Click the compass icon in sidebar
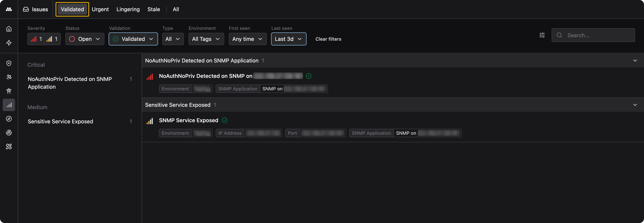The image size is (644, 223). point(9,119)
